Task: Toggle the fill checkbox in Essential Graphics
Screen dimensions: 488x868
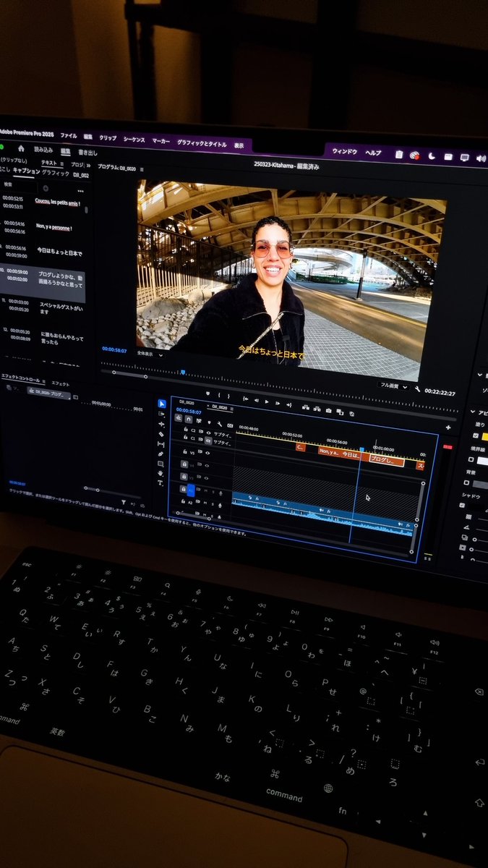Action: point(476,435)
